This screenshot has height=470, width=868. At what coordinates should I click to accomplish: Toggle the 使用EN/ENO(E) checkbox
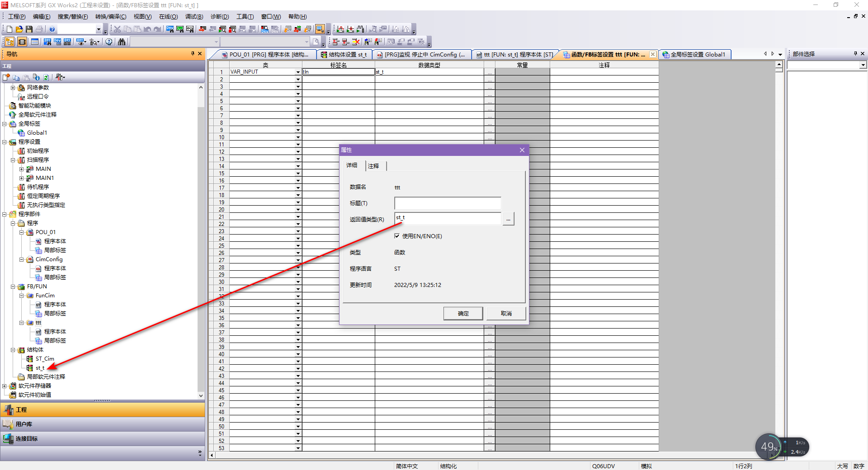pyautogui.click(x=397, y=236)
